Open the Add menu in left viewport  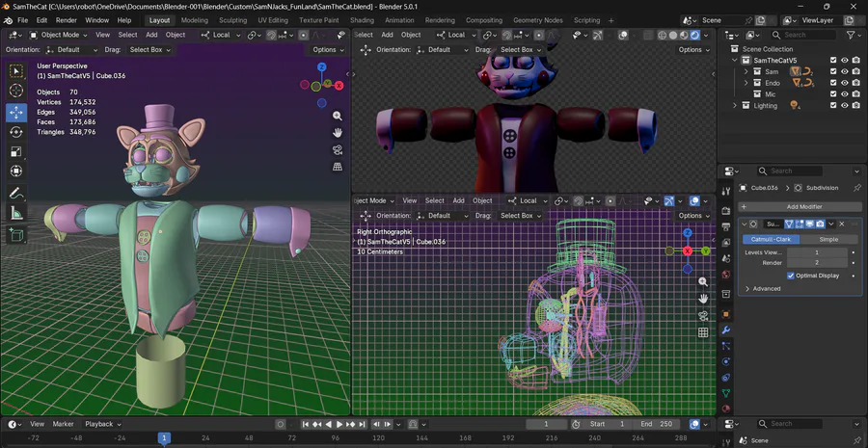click(x=151, y=35)
